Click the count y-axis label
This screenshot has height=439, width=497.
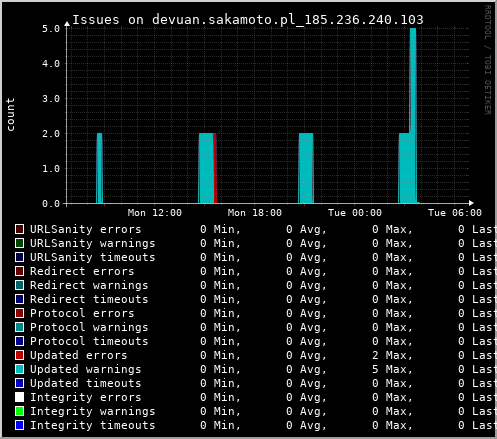click(x=10, y=114)
